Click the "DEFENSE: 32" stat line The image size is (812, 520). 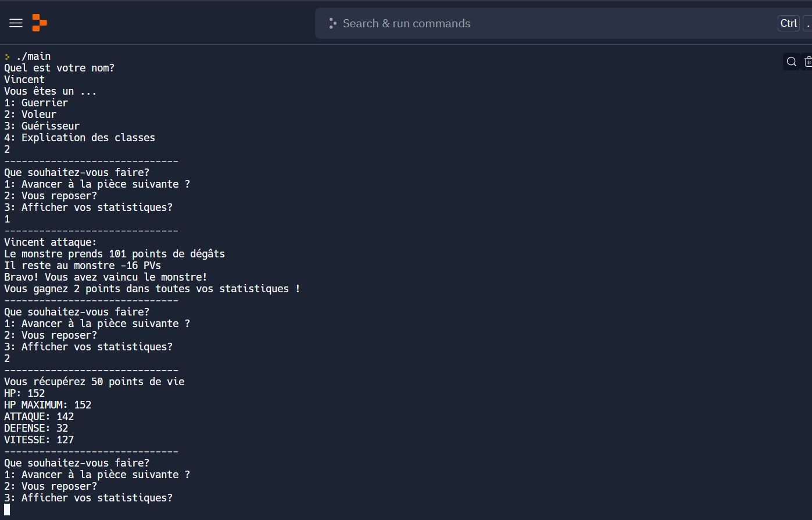click(36, 428)
